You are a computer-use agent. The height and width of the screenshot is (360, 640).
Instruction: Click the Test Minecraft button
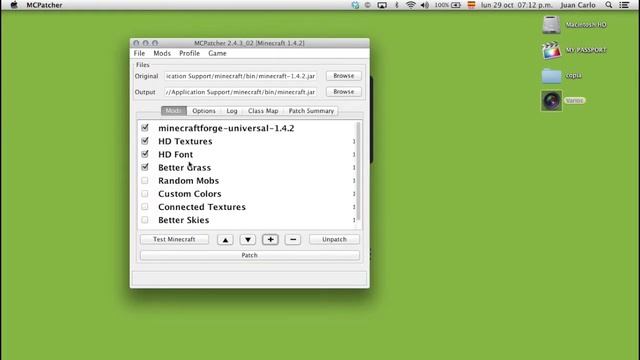pyautogui.click(x=174, y=240)
